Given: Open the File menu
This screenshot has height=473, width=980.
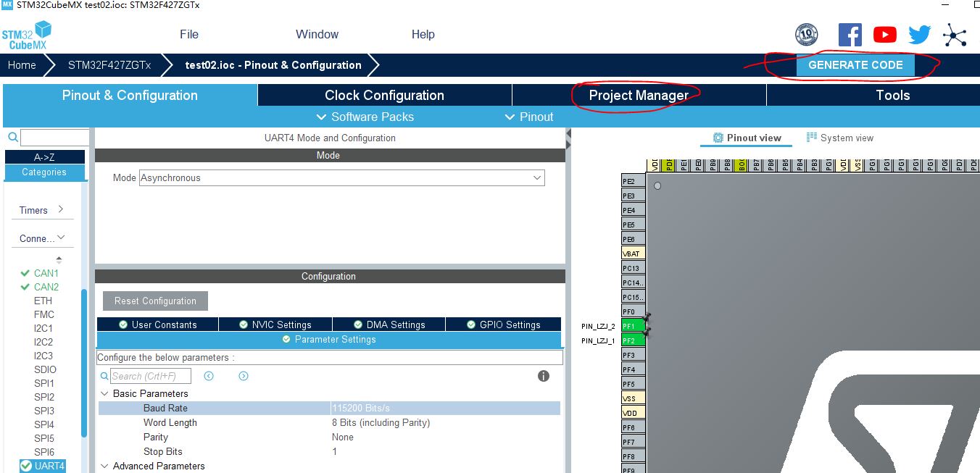Looking at the screenshot, I should [189, 34].
